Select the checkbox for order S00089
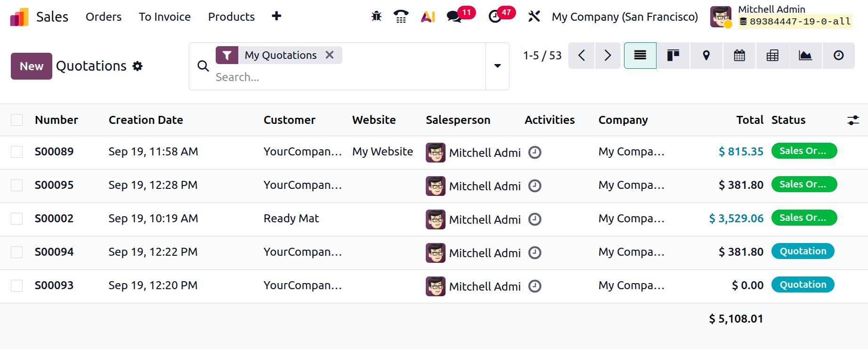 point(17,152)
